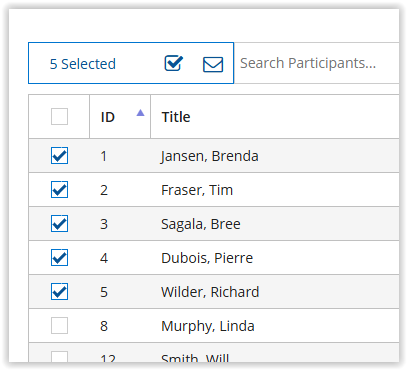This screenshot has width=407, height=370.
Task: Uncheck the Sagala, Bree row checkbox
Action: 59,224
